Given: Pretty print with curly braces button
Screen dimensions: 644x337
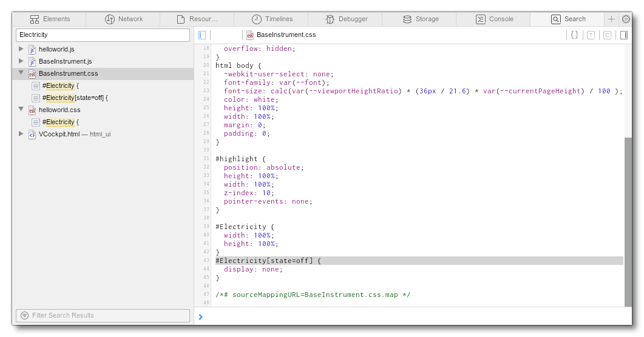Looking at the screenshot, I should click(575, 35).
